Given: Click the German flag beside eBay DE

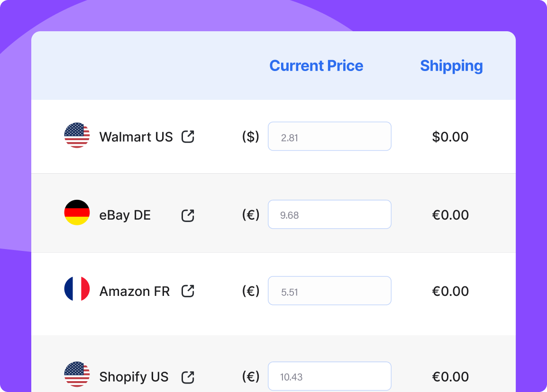Looking at the screenshot, I should point(77,213).
